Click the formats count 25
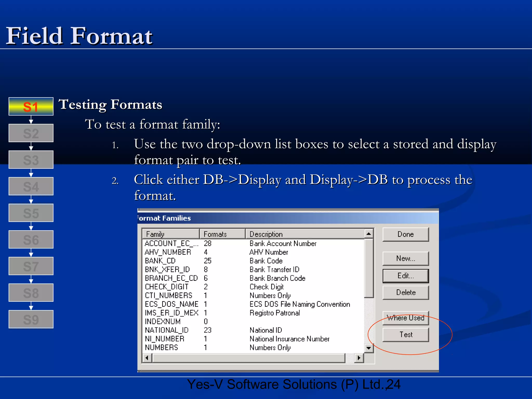532x399 pixels. coord(208,261)
